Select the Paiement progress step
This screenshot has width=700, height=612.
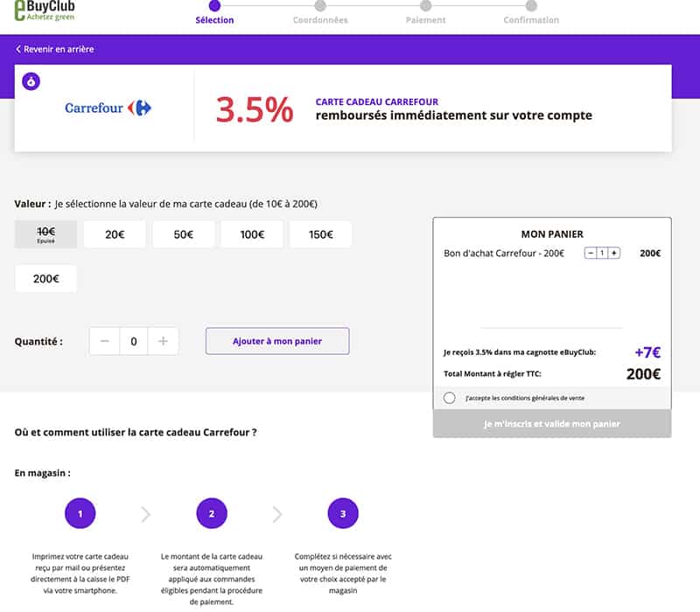tap(425, 12)
